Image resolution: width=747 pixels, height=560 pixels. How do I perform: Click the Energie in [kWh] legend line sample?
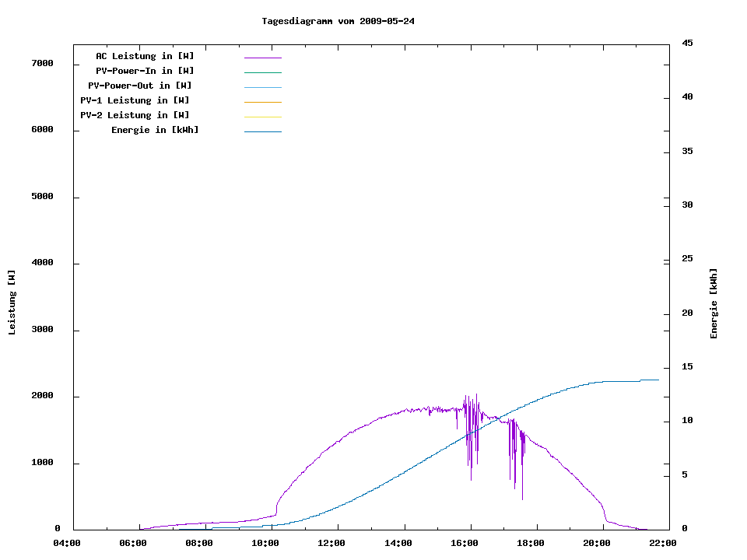(x=262, y=131)
